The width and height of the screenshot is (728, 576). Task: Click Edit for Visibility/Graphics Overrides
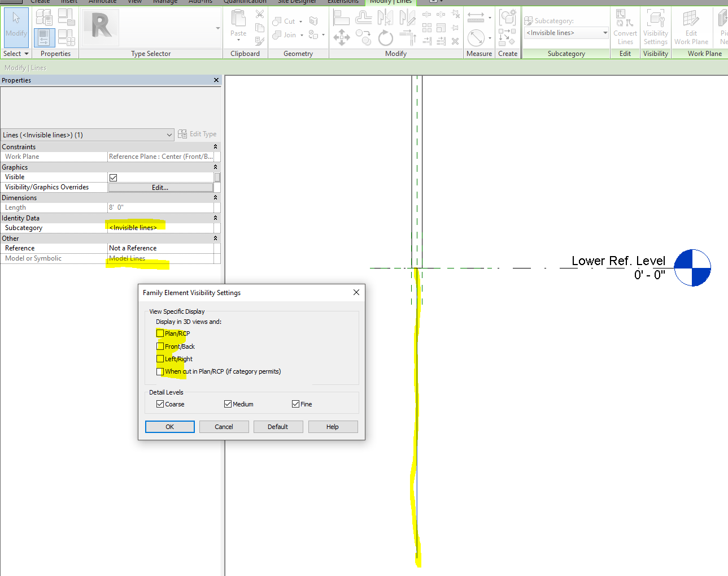pos(160,187)
